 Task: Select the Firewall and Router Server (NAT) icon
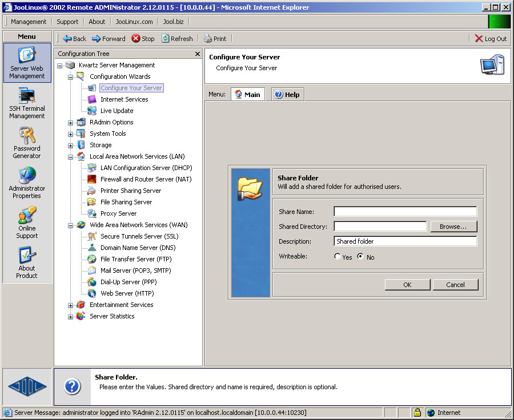pyautogui.click(x=91, y=179)
